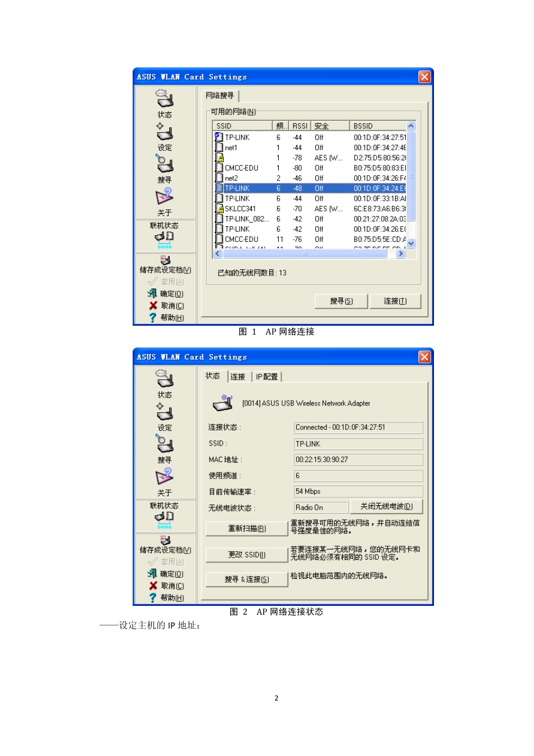This screenshot has width=534, height=756.
Task: Select 搜寻 icon in the 网络搜寻 window sidebar
Action: coord(165,164)
